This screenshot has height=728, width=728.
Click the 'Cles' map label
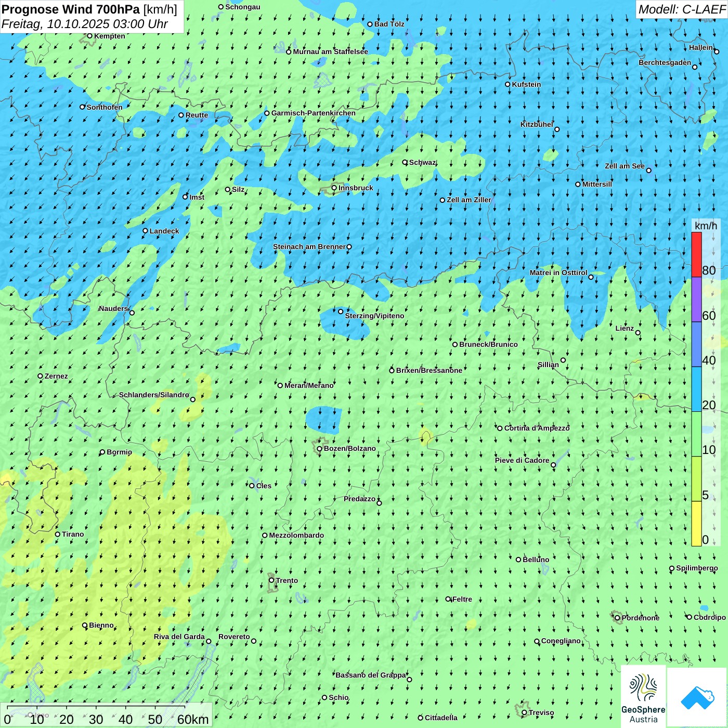click(264, 486)
